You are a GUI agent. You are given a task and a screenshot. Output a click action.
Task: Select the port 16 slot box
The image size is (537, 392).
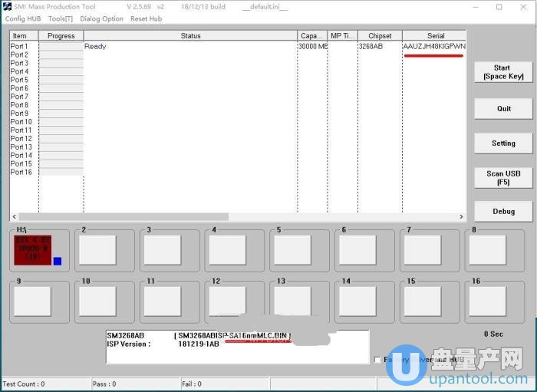click(488, 301)
